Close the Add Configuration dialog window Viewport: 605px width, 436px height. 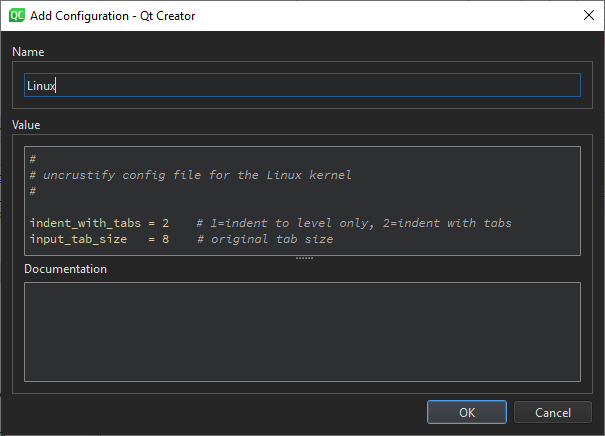coord(586,14)
